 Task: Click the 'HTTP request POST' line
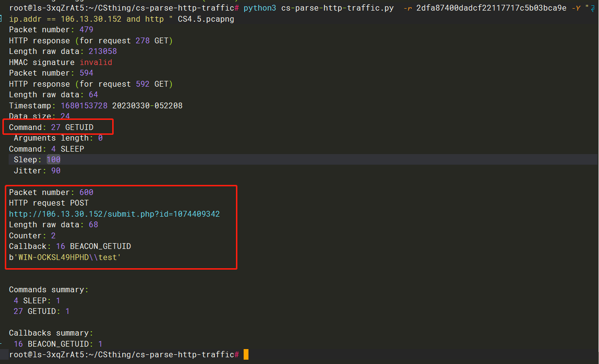(49, 203)
